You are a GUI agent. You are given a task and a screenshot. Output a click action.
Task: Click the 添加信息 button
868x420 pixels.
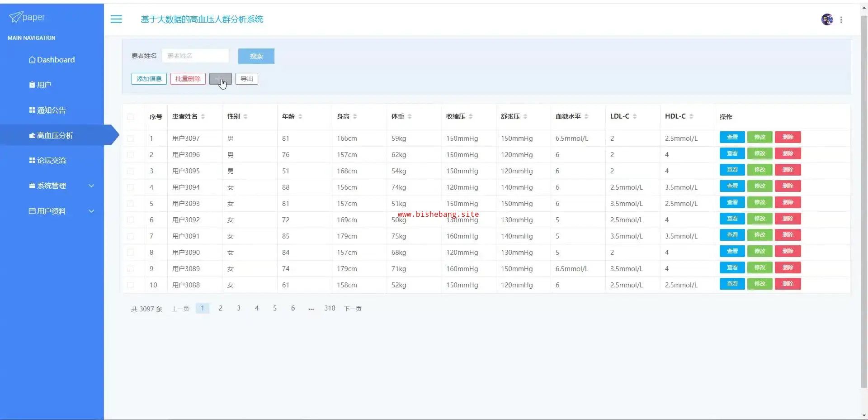click(x=149, y=79)
